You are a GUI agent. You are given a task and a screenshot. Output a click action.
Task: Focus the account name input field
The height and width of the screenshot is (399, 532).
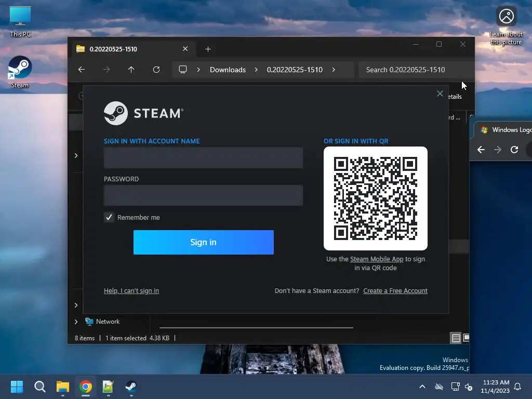pyautogui.click(x=203, y=157)
